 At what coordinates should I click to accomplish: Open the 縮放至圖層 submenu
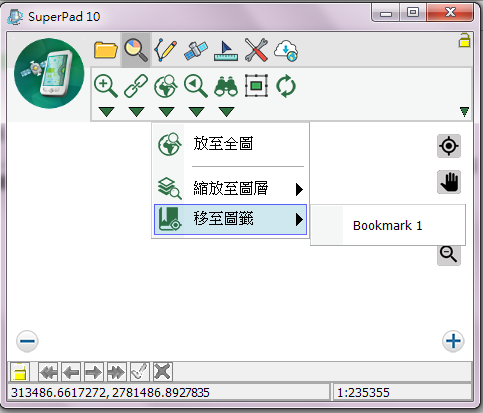pyautogui.click(x=231, y=188)
